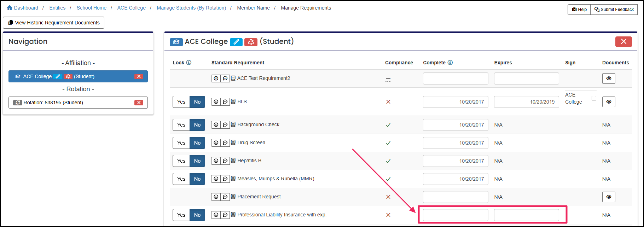Click document icon next to BLS name
The image size is (644, 227).
pos(233,101)
